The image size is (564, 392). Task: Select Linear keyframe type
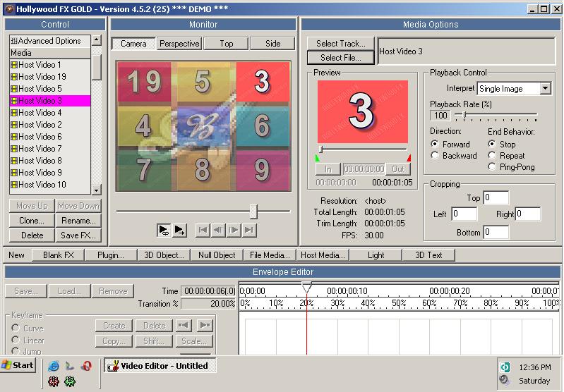pos(16,340)
